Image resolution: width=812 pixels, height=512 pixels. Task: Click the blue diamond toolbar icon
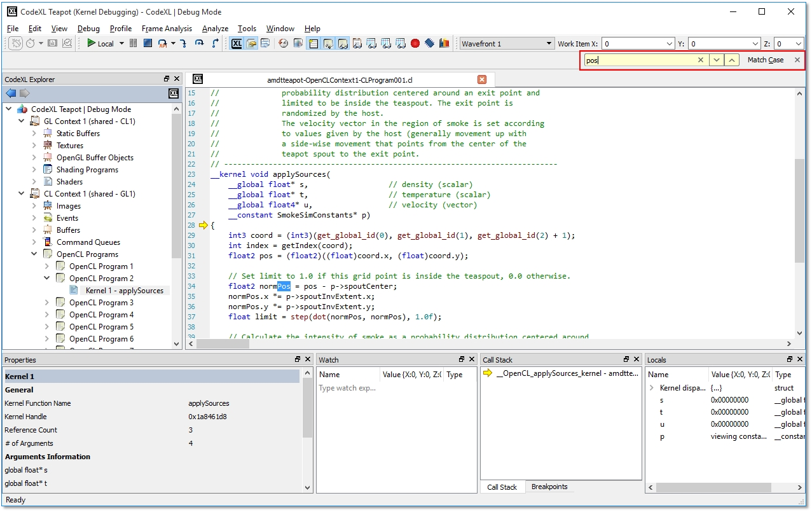[430, 44]
